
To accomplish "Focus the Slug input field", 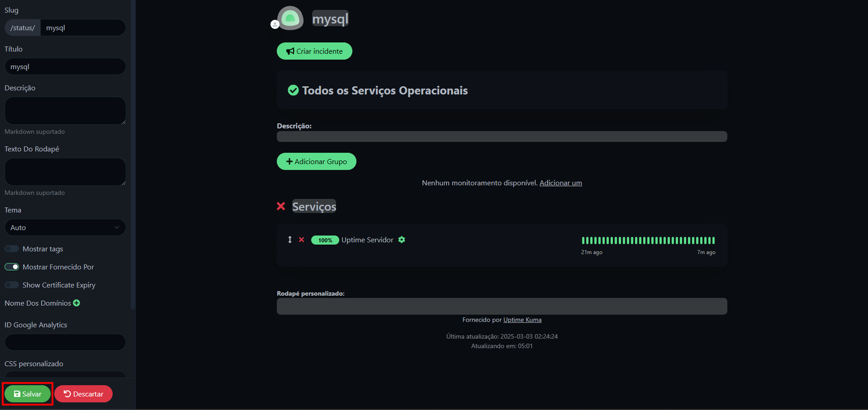I will point(82,28).
